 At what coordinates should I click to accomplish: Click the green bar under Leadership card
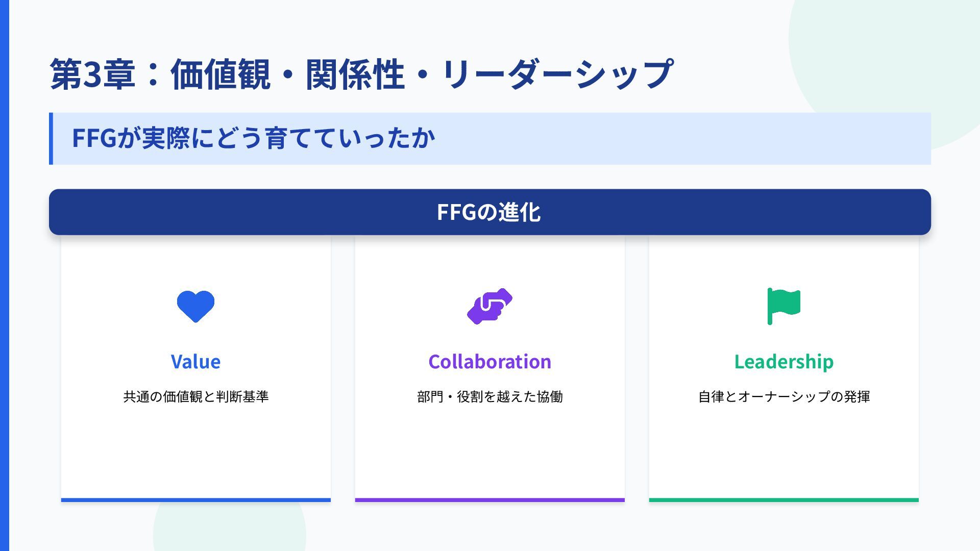[783, 500]
